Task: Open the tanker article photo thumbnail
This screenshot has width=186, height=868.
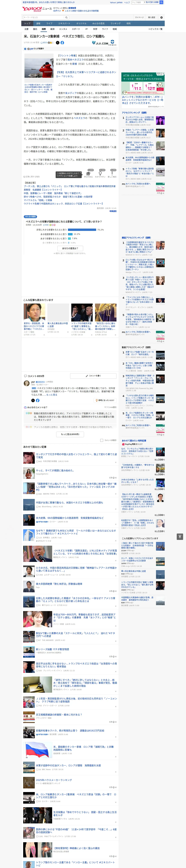Action: 39,68
